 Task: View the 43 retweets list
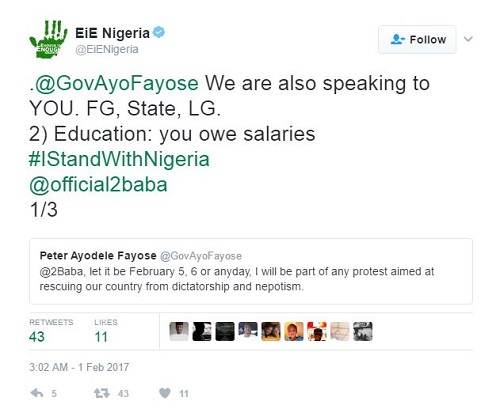51,331
